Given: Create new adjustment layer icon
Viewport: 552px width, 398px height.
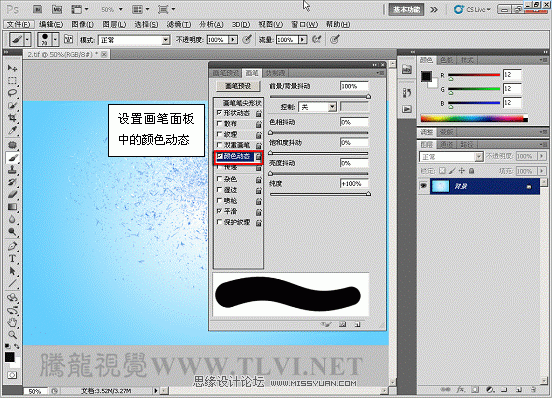Looking at the screenshot, I should tap(490, 390).
